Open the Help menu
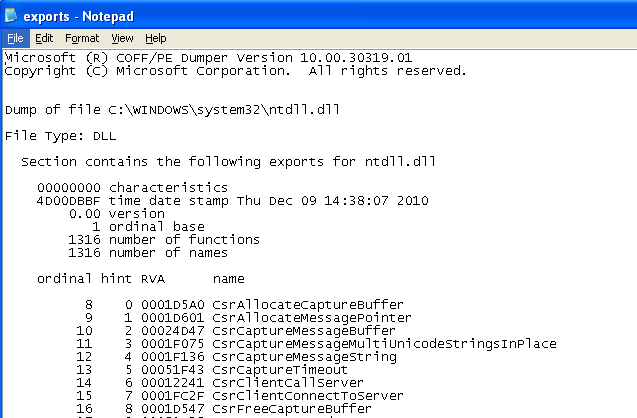This screenshot has height=418, width=637. point(156,38)
